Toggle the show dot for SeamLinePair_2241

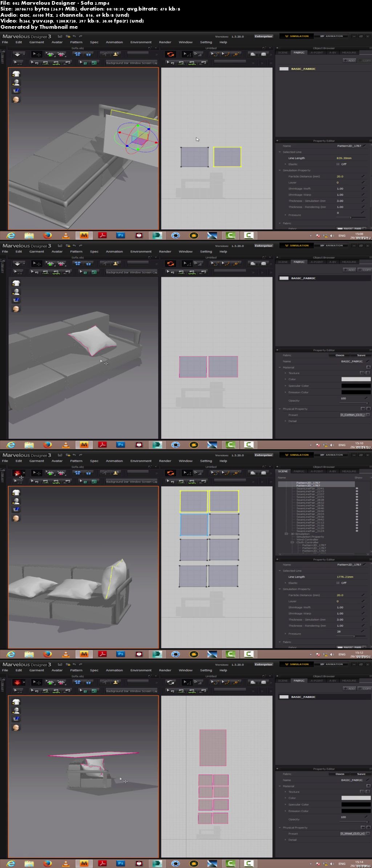[357, 489]
